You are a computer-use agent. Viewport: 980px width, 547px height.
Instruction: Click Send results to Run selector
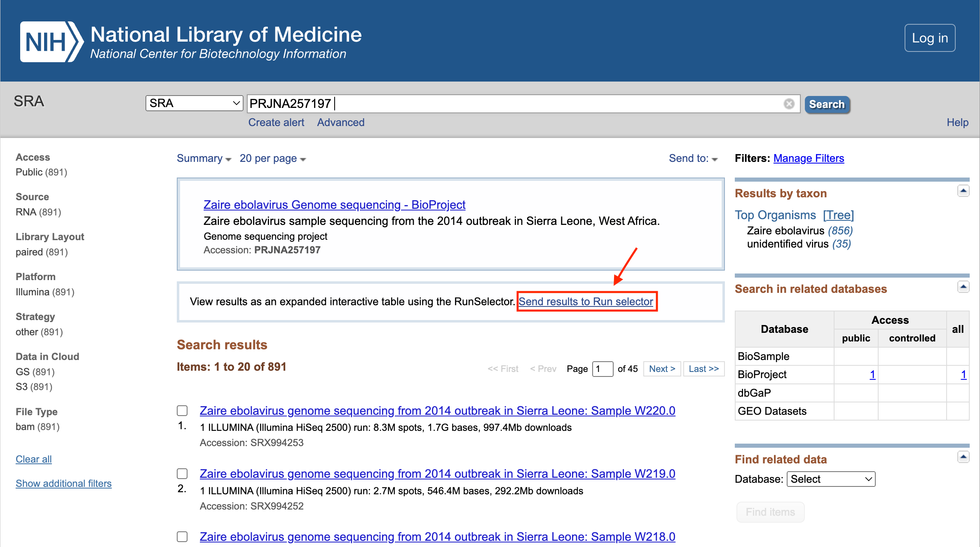click(586, 302)
